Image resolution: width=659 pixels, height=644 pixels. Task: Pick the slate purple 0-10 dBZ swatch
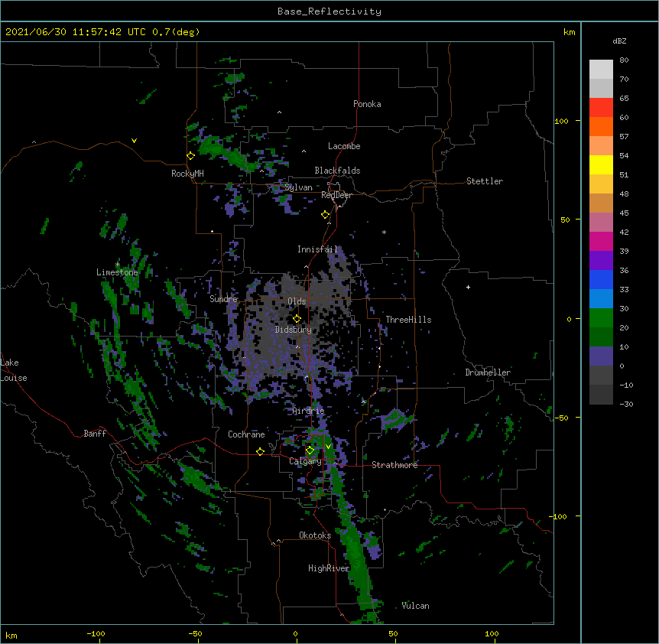pyautogui.click(x=601, y=356)
